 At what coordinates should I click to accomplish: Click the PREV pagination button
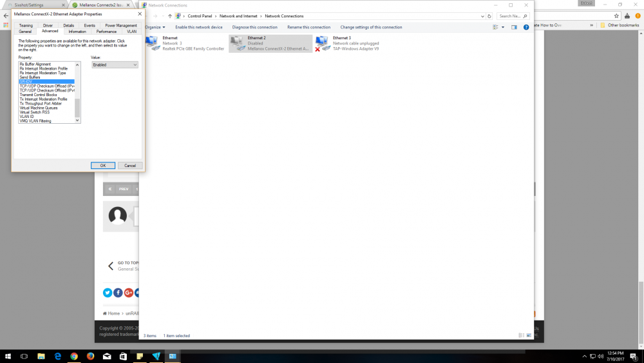pyautogui.click(x=123, y=189)
